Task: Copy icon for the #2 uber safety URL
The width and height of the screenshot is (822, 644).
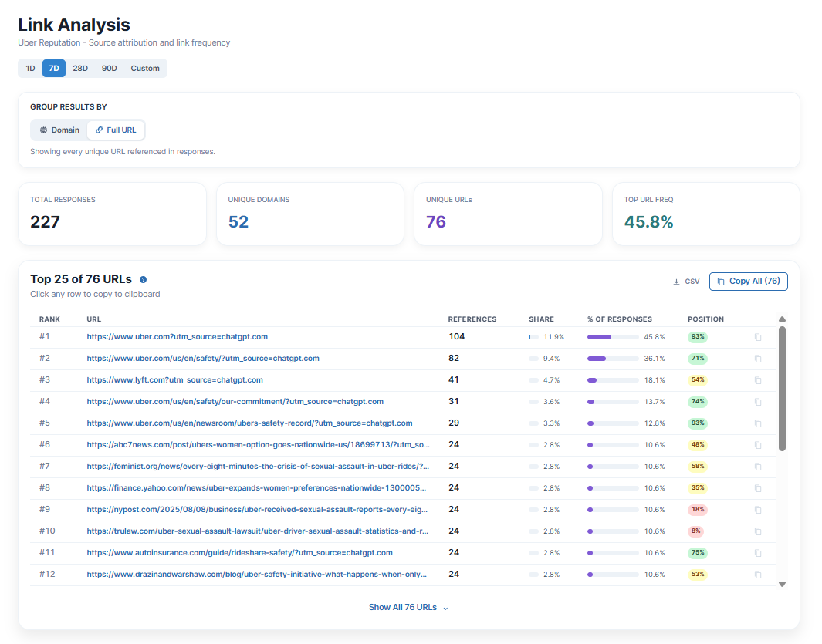Action: [757, 359]
